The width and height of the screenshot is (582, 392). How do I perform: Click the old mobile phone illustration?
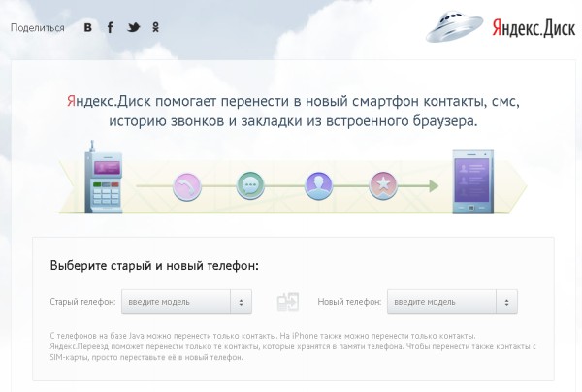click(104, 178)
